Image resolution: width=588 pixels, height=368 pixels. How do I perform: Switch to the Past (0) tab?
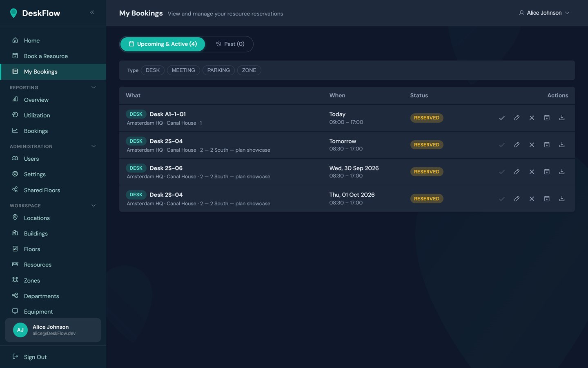[230, 44]
